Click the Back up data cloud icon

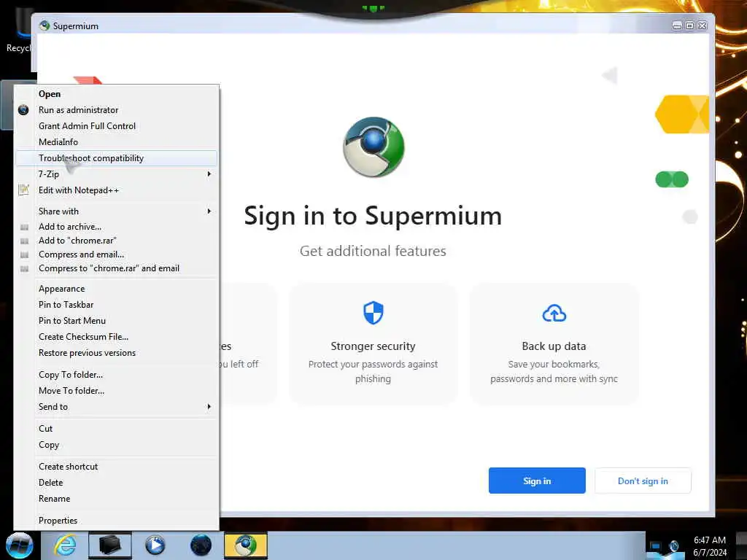tap(554, 314)
